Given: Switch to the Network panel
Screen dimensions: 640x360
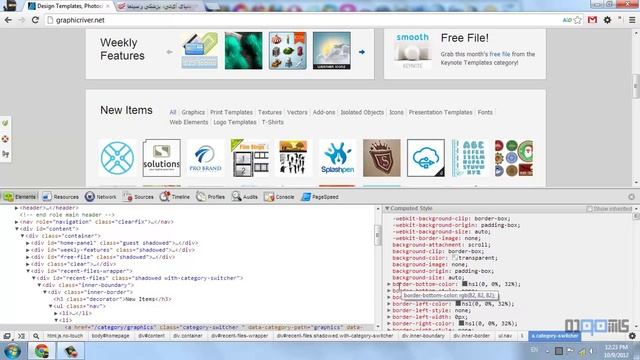Looking at the screenshot, I should (x=100, y=197).
